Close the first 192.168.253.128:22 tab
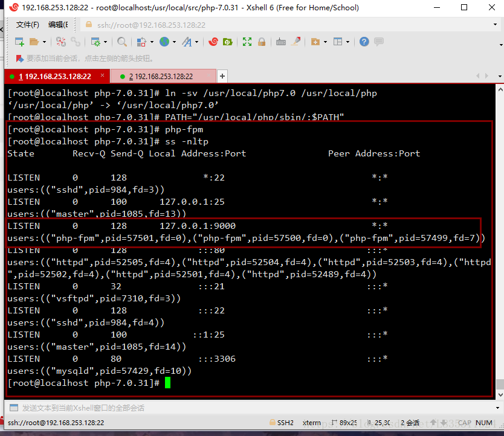Viewport: 504px width, 436px height. coord(103,76)
